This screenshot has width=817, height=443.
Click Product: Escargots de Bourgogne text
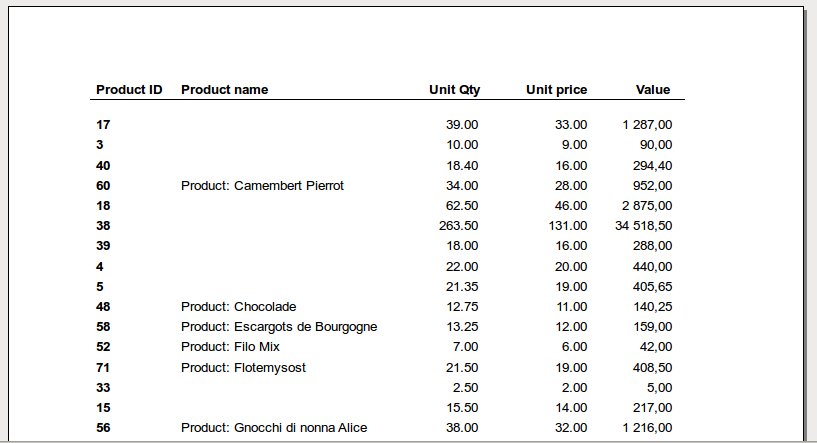[279, 327]
